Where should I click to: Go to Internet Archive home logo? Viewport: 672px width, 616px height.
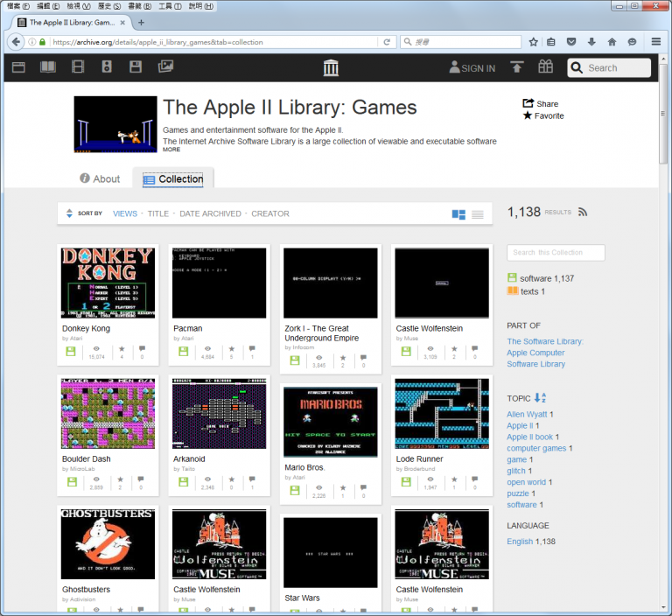(x=331, y=67)
